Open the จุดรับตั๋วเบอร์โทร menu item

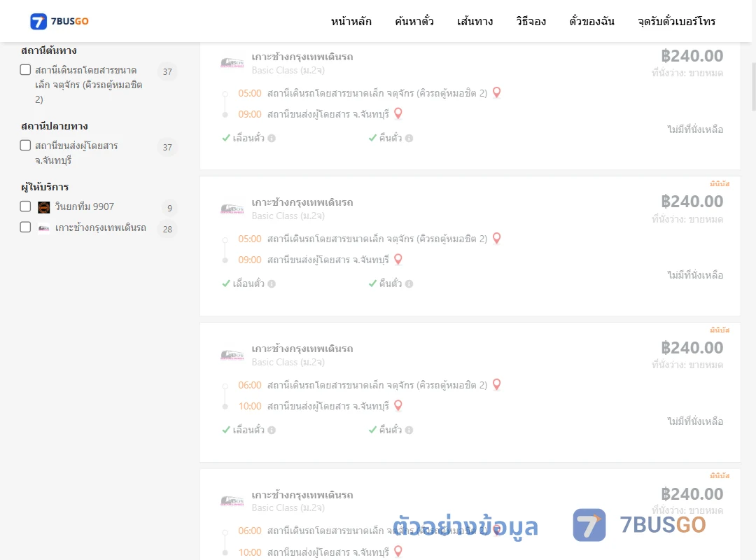pos(676,21)
